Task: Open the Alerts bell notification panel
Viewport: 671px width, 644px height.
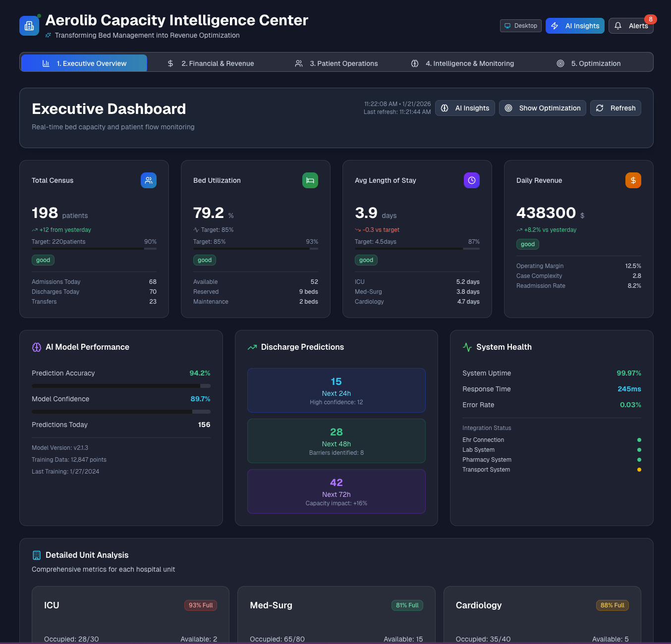Action: (631, 25)
